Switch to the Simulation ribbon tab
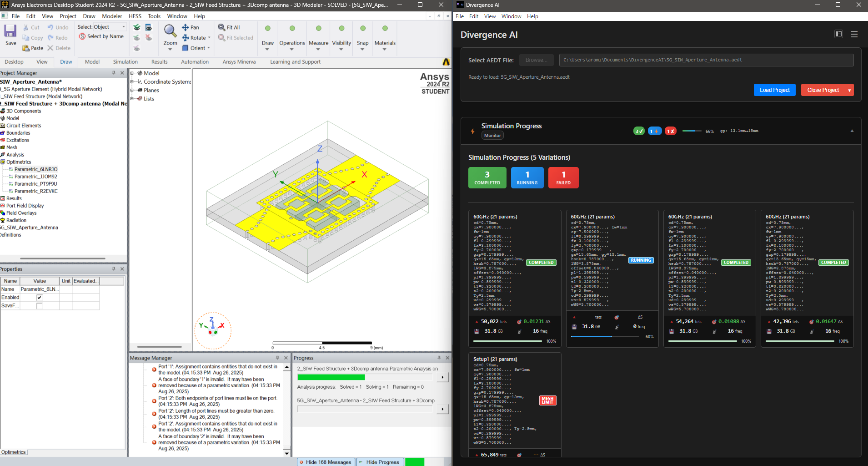Screen dimensions: 868x466 click(x=125, y=62)
